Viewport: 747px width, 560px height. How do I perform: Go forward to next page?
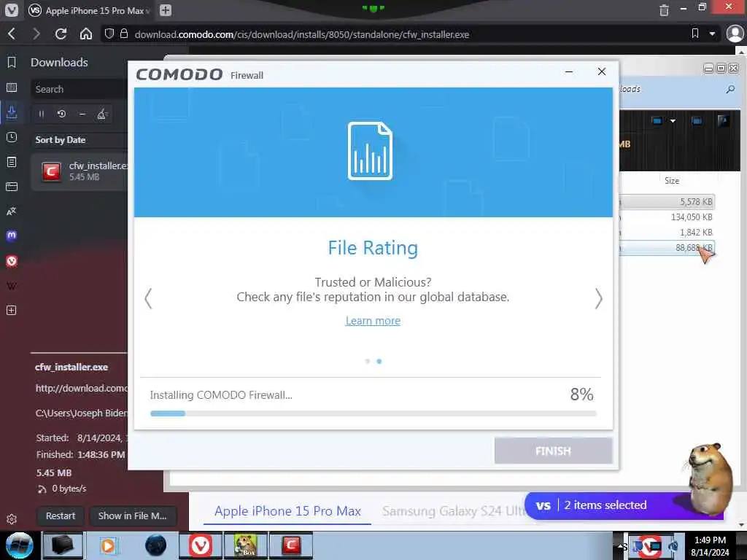click(x=36, y=34)
